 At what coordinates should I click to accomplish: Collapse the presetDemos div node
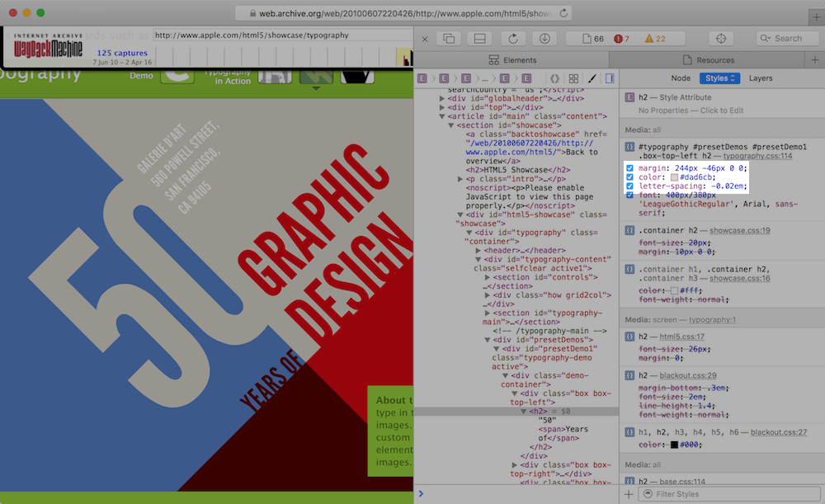(x=488, y=340)
